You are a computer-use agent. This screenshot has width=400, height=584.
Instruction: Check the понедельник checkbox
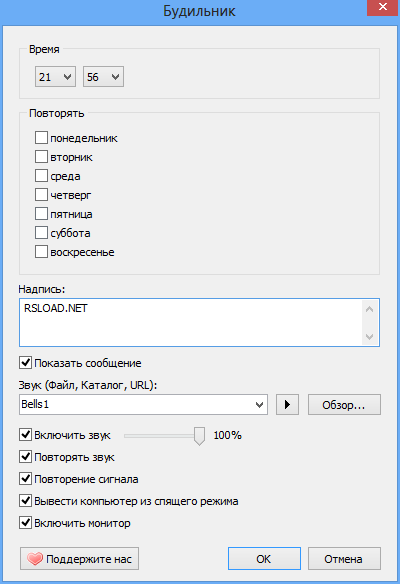[x=41, y=137]
